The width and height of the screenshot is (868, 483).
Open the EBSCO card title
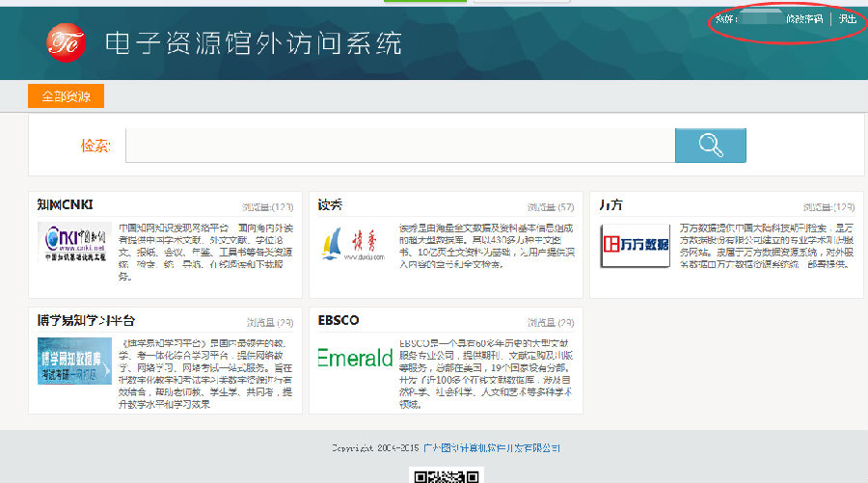339,320
